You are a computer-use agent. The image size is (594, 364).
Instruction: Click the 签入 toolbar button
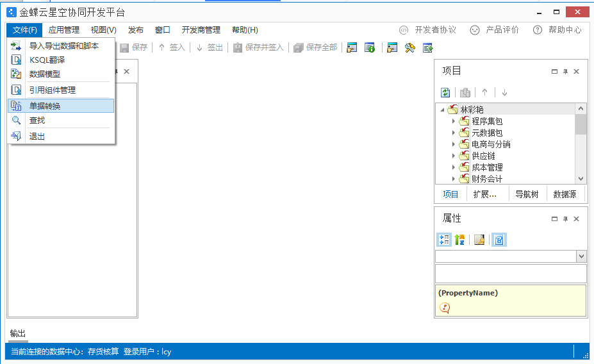coord(172,47)
